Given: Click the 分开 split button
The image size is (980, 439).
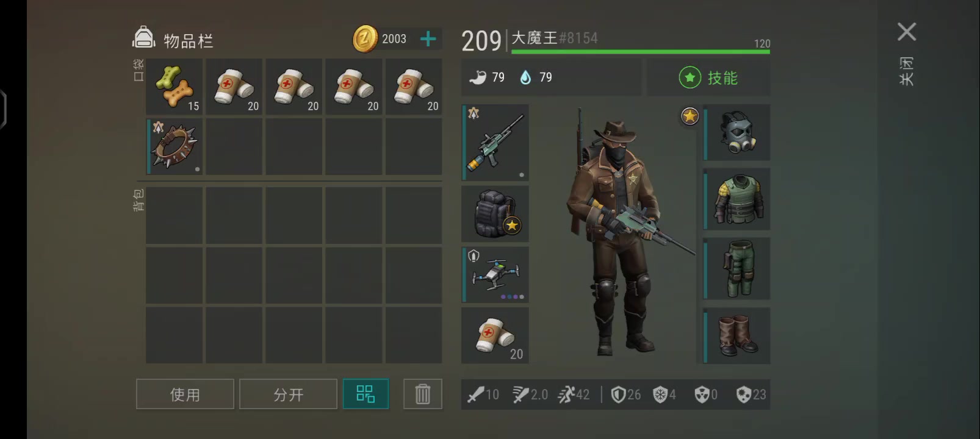Looking at the screenshot, I should 288,394.
